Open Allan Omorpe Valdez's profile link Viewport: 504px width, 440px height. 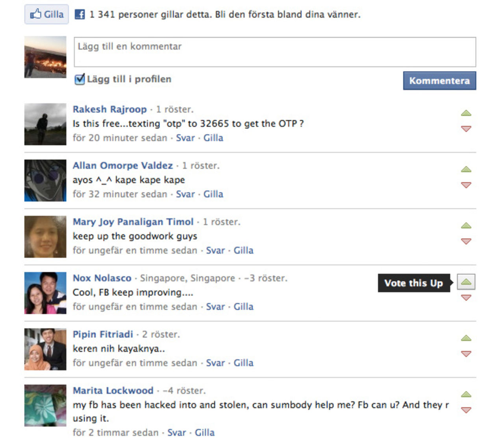tap(123, 166)
